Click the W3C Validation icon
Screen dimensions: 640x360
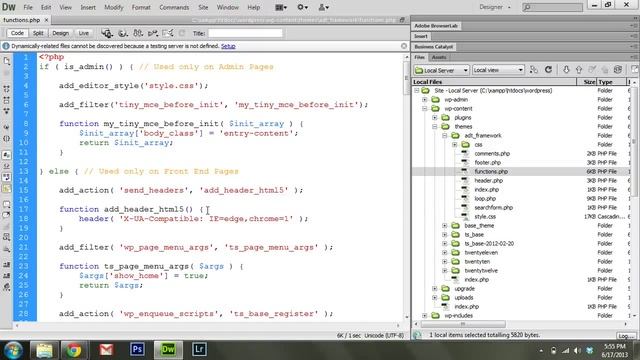coord(153,33)
